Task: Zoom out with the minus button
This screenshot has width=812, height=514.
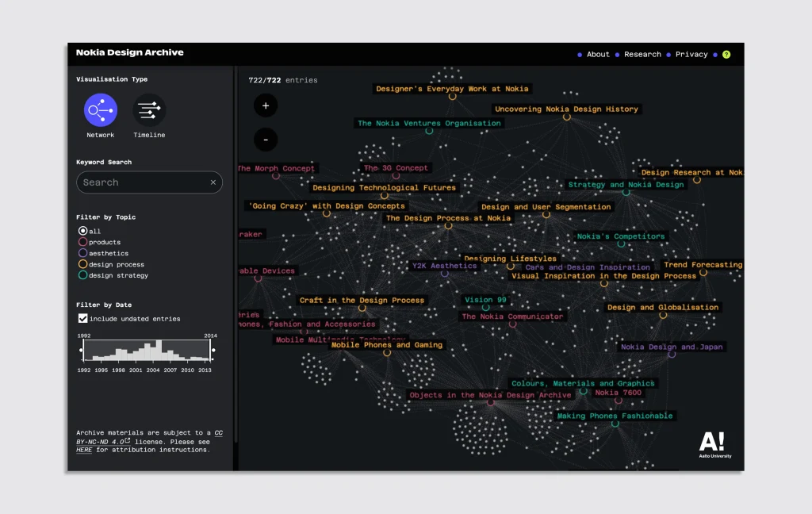Action: pyautogui.click(x=266, y=140)
